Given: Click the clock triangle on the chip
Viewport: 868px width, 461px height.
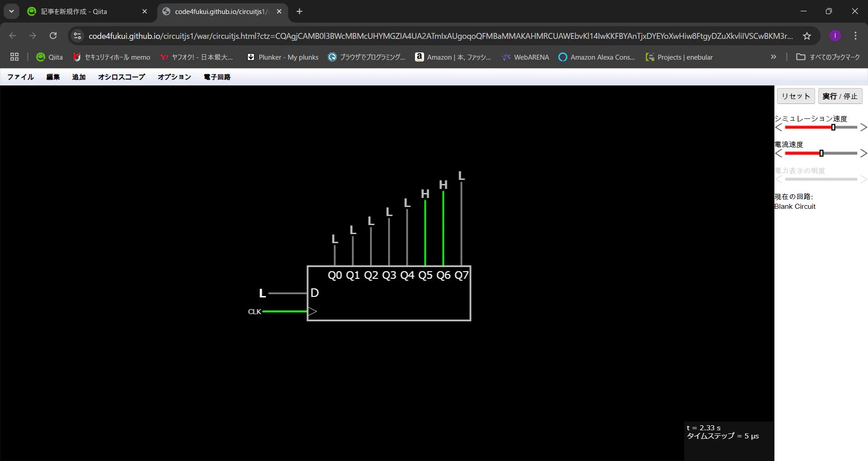Looking at the screenshot, I should 312,311.
